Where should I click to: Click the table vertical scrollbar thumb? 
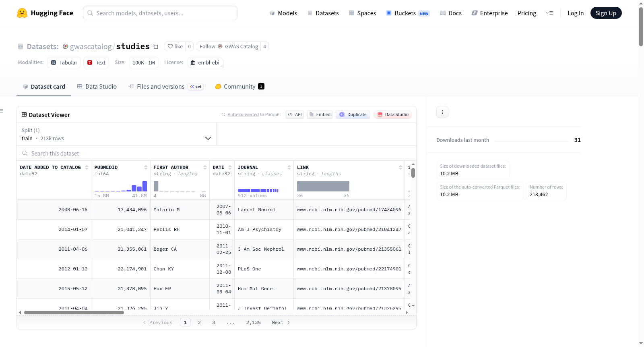[413, 173]
